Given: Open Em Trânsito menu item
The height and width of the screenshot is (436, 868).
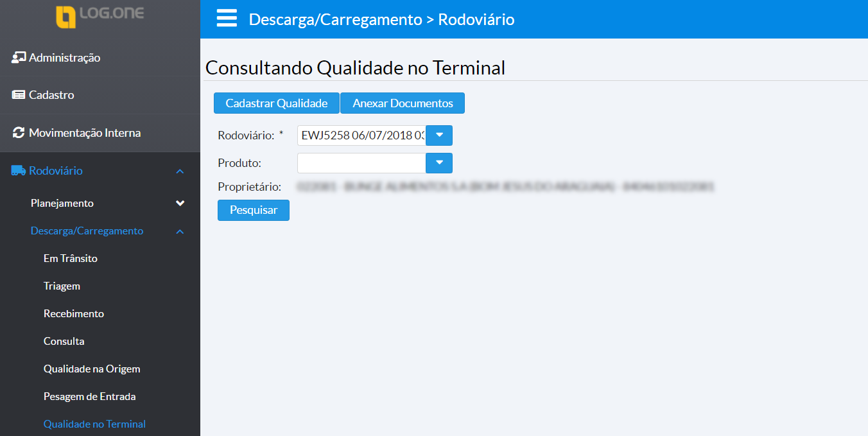Looking at the screenshot, I should point(71,258).
